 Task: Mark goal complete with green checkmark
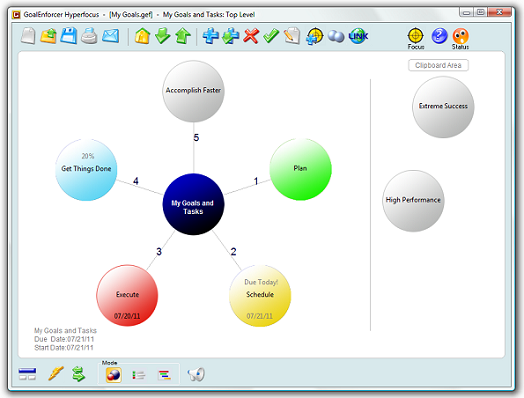[271, 36]
